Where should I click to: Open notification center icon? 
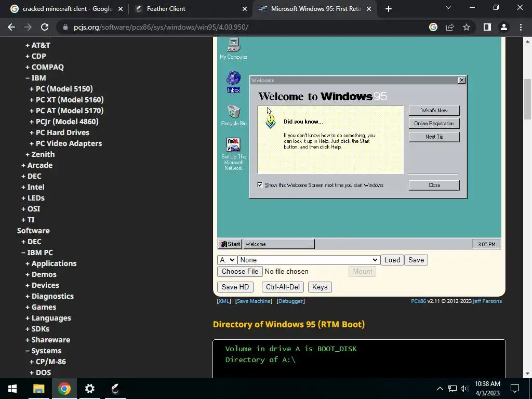(515, 389)
